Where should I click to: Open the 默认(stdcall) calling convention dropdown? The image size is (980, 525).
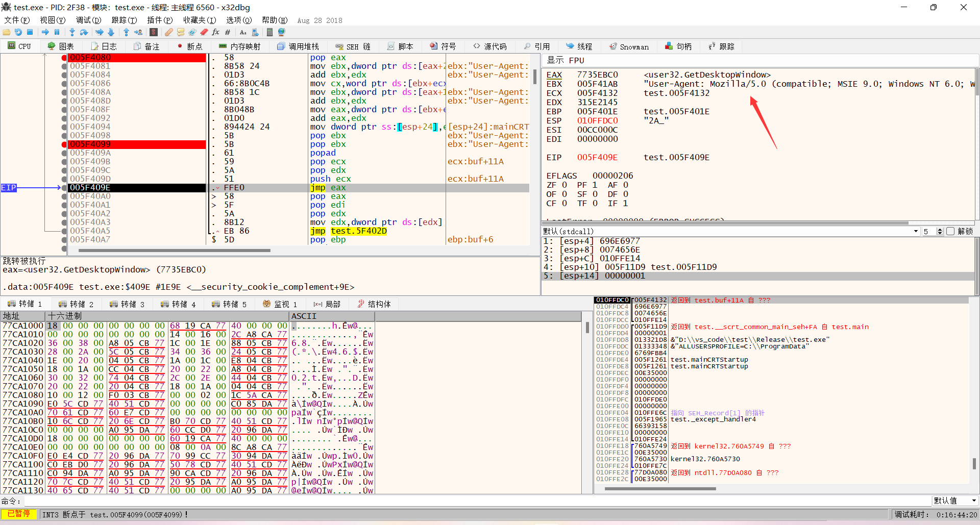coord(730,231)
